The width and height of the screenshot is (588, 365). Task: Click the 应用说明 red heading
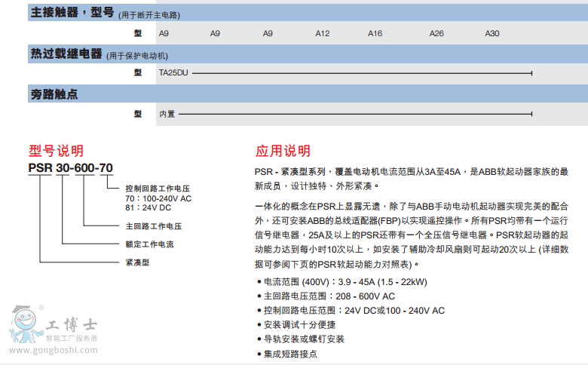pos(283,150)
